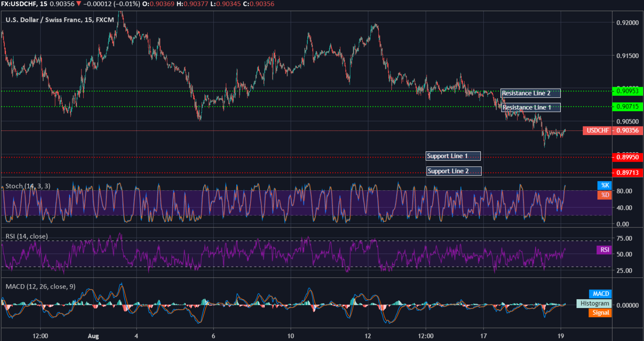Screen dimensions: 644x341
Task: Click the 17 date tick on time axis
Action: (483, 336)
